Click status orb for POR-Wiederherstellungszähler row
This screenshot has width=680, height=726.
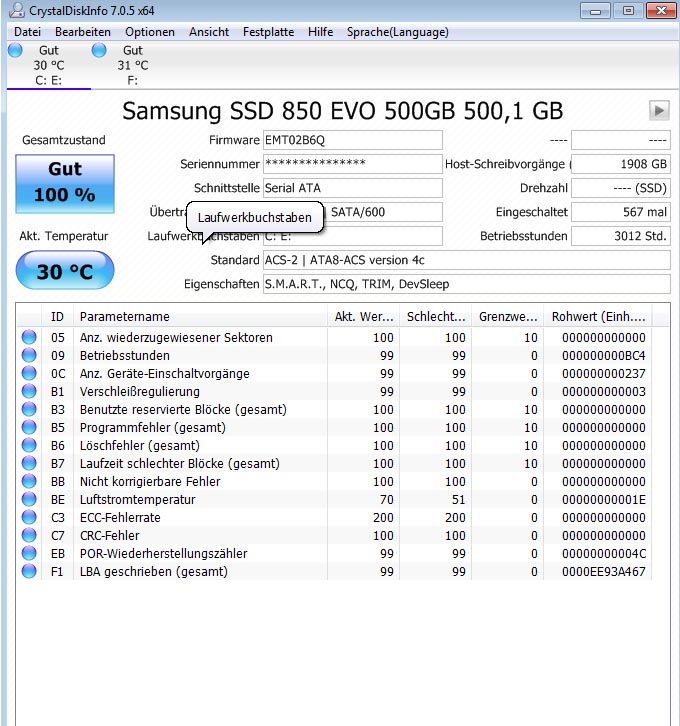29,553
